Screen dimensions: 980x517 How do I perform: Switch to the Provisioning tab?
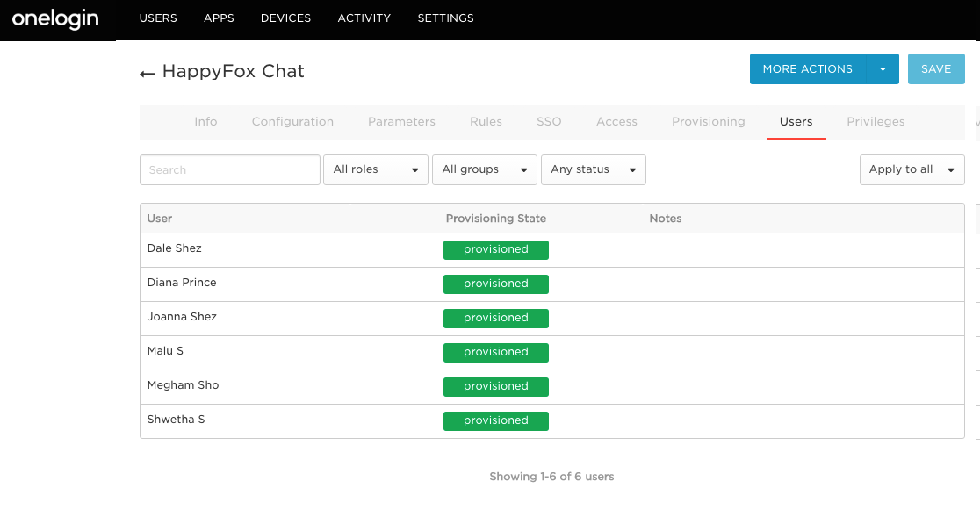click(708, 122)
